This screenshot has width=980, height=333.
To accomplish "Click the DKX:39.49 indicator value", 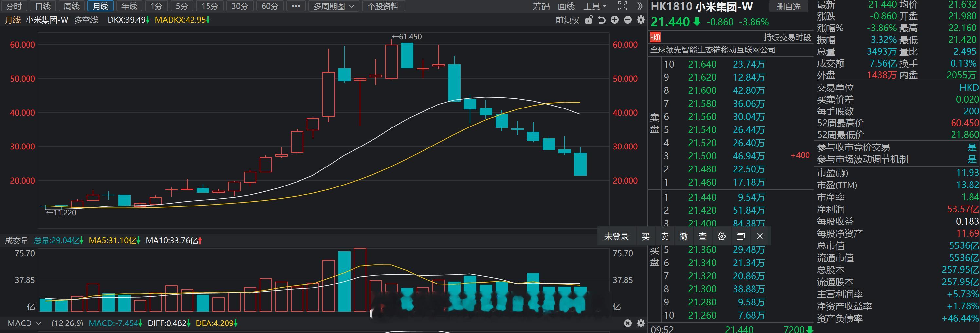I will click(129, 20).
